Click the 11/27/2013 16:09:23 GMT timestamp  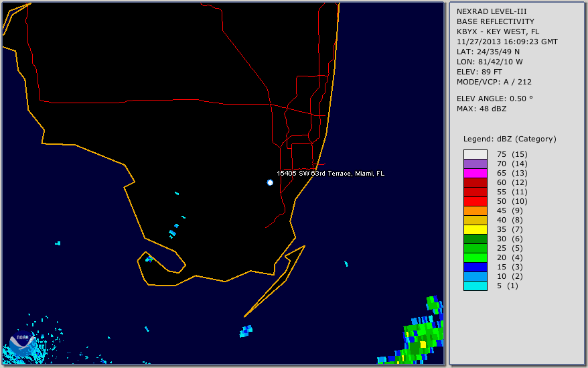tap(507, 42)
